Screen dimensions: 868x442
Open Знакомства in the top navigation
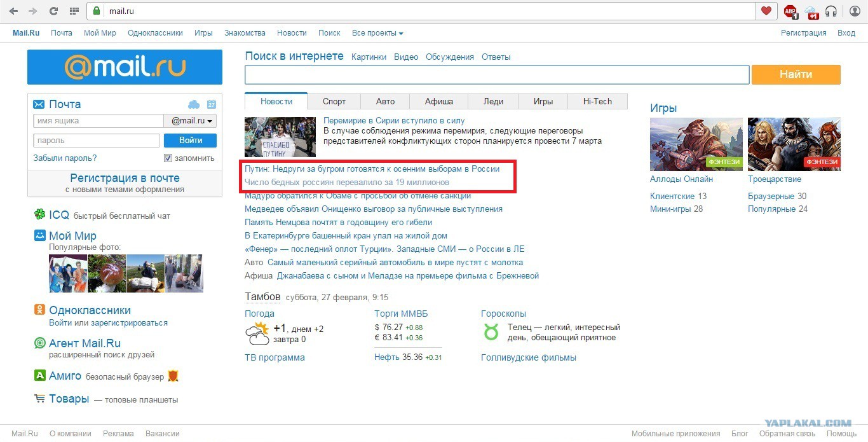tap(245, 33)
